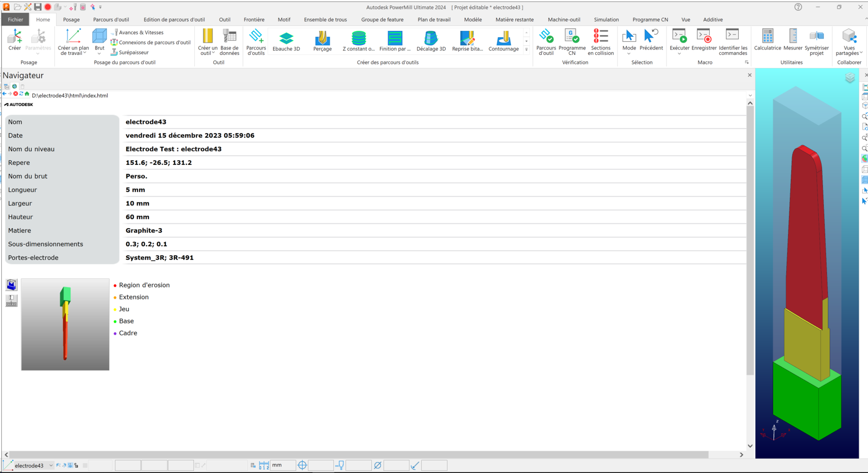Open Base de données outils

click(229, 42)
